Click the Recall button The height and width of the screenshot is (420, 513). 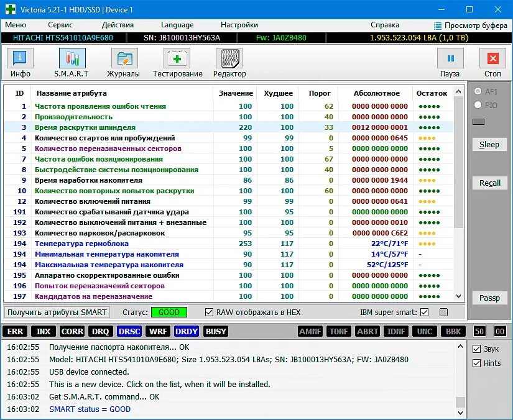pyautogui.click(x=489, y=183)
